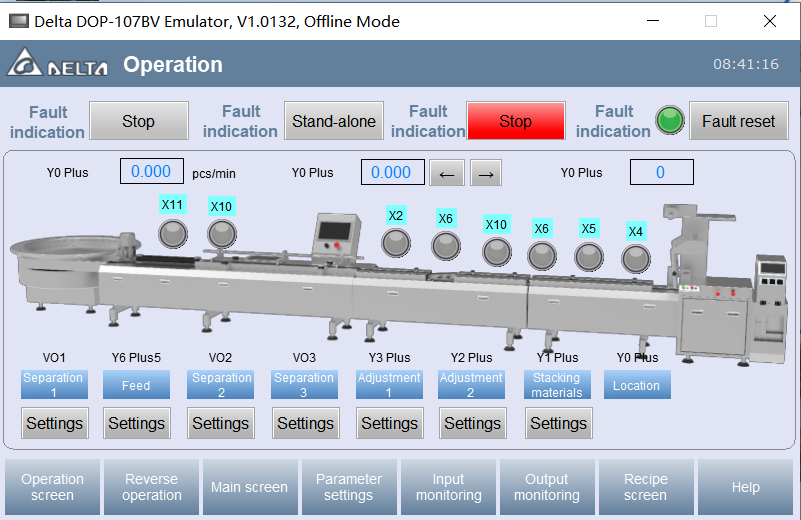Click the Operation page title
The height and width of the screenshot is (520, 801).
(x=173, y=65)
